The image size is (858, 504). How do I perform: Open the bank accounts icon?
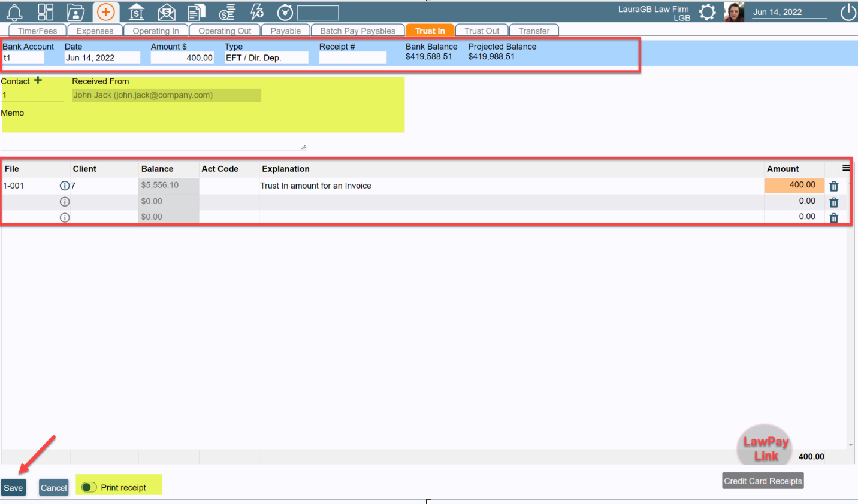pos(136,11)
